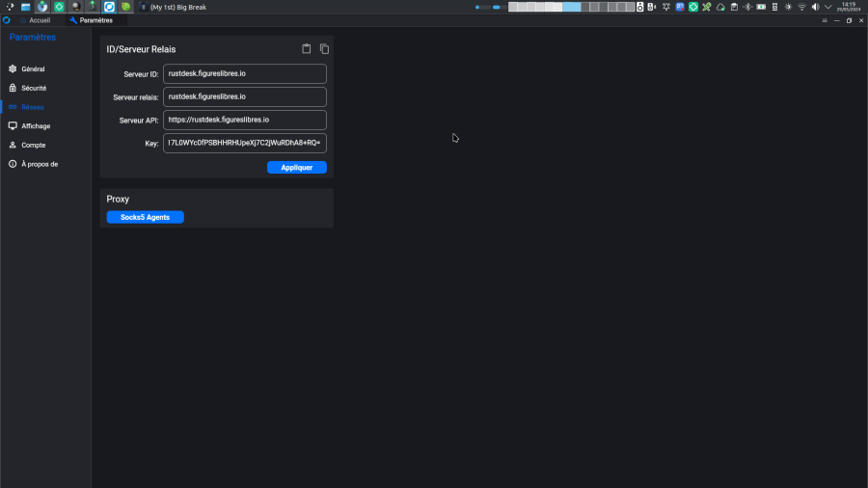The width and height of the screenshot is (868, 488).
Task: Expand hidden system tray icons arrow
Action: pyautogui.click(x=828, y=7)
